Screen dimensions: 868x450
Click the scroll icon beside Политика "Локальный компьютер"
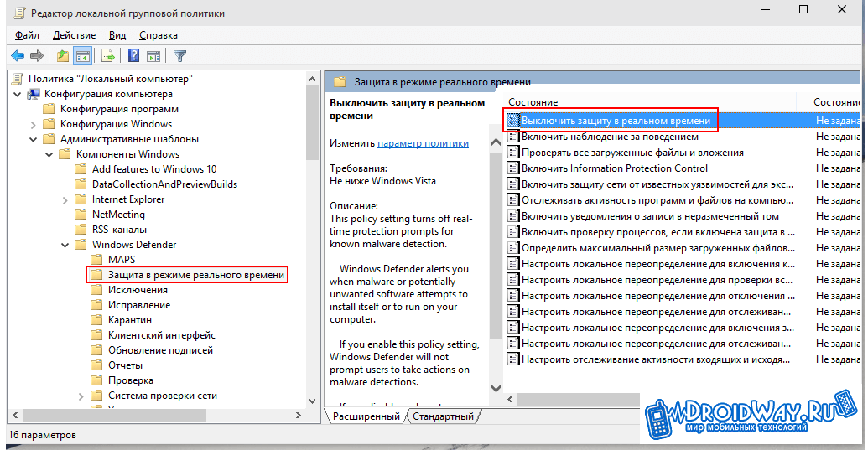click(x=18, y=79)
